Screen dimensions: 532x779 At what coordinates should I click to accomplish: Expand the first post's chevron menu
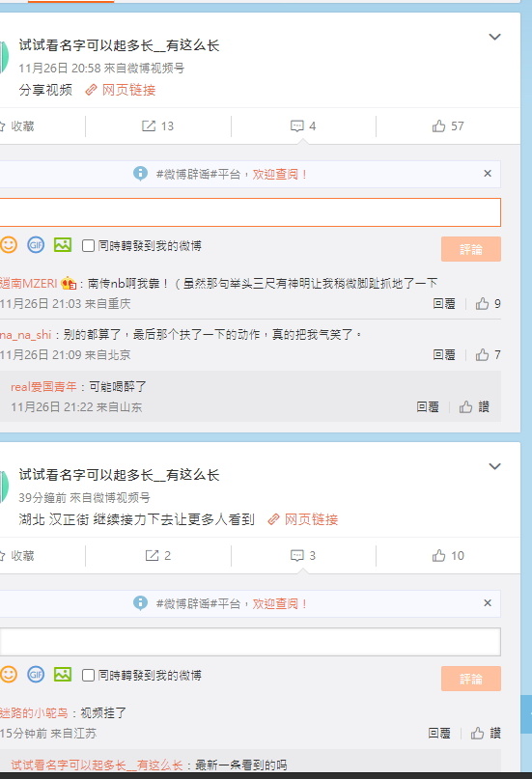click(x=494, y=37)
